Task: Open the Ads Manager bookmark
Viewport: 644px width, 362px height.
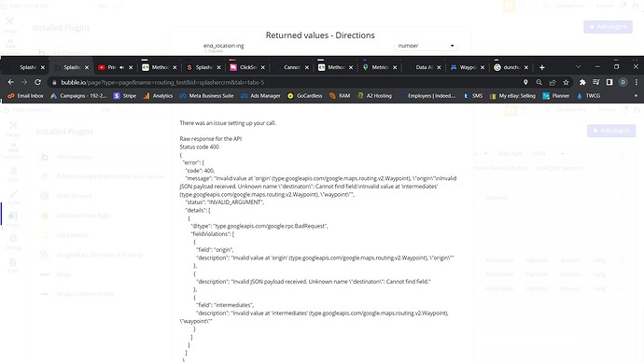Action: tap(260, 95)
